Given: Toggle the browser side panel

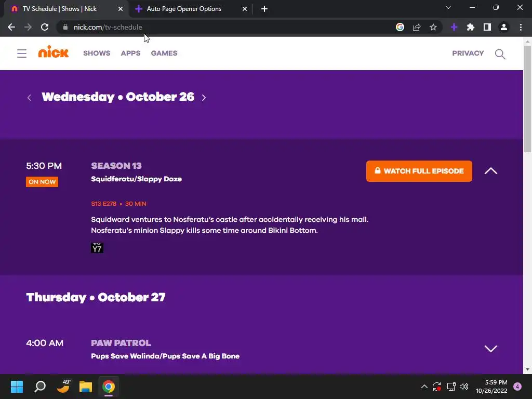Looking at the screenshot, I should tap(487, 27).
